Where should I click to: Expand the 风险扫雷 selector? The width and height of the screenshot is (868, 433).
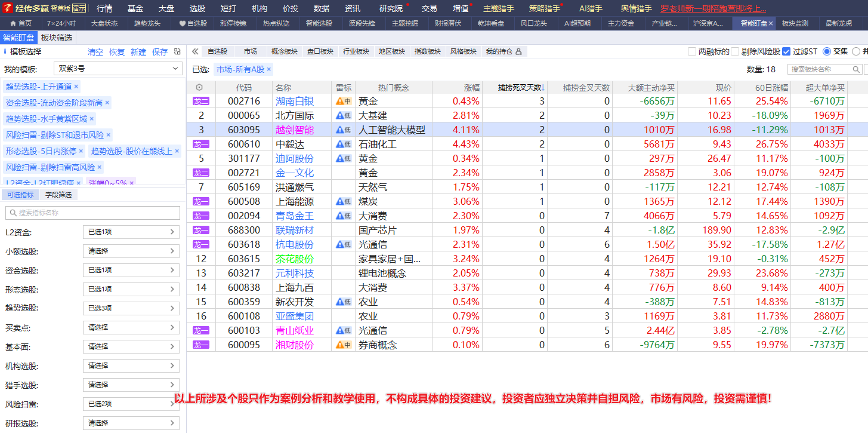131,404
